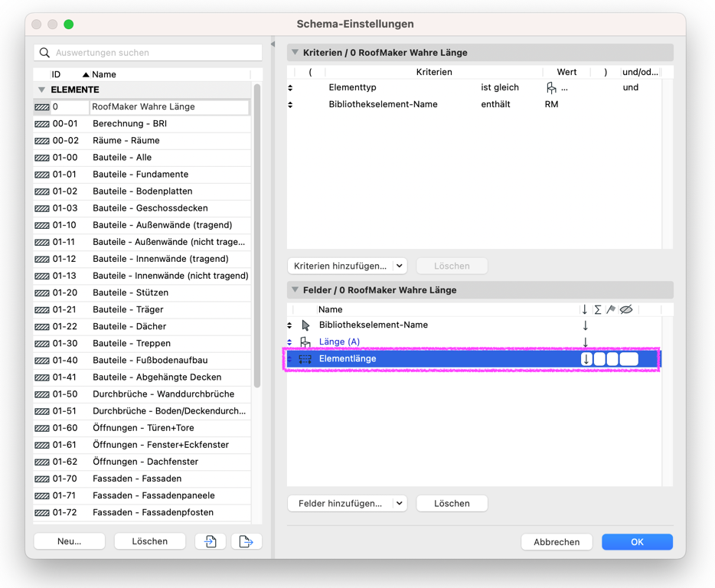
Task: Click the hidden-eye column header in Felder
Action: tap(626, 310)
